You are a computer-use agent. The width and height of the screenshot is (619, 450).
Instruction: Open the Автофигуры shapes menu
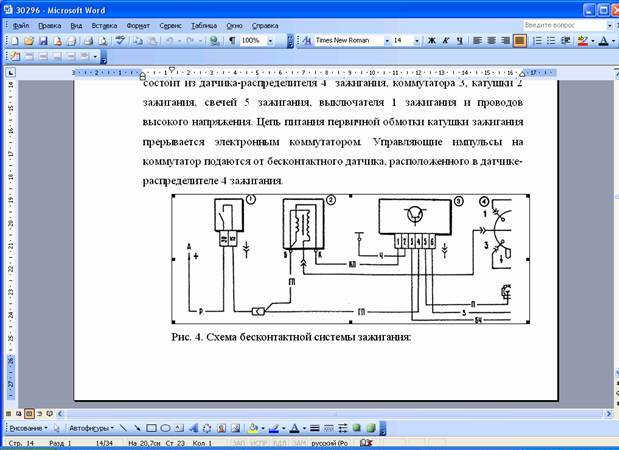(x=91, y=428)
